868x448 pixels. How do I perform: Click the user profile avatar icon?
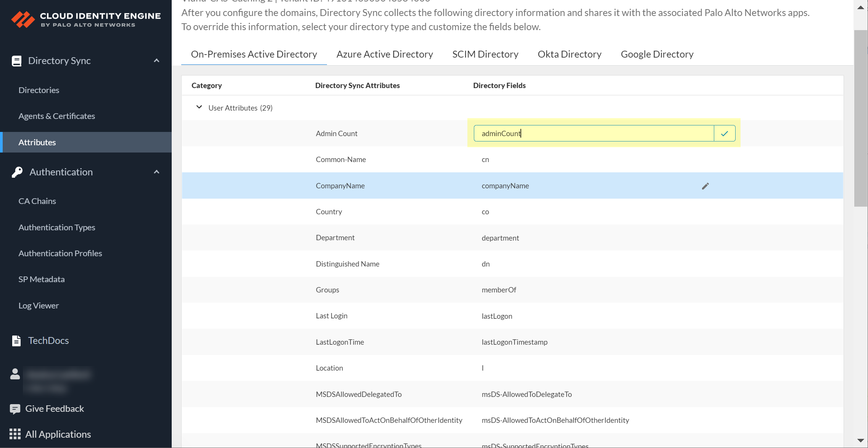pos(15,374)
